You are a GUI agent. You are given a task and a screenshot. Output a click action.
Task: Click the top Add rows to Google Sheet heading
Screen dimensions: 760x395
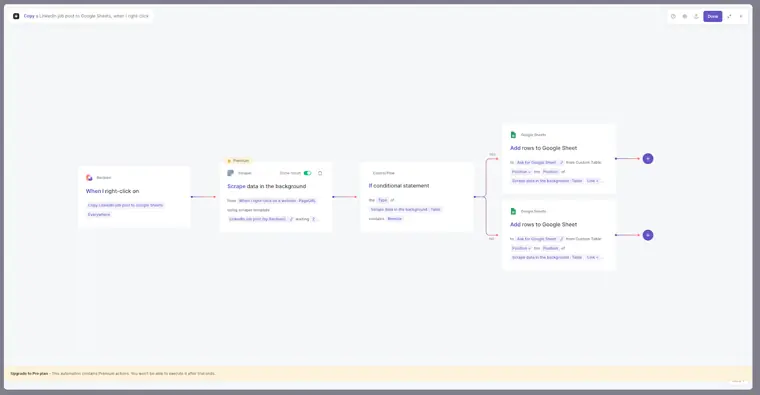tap(543, 148)
